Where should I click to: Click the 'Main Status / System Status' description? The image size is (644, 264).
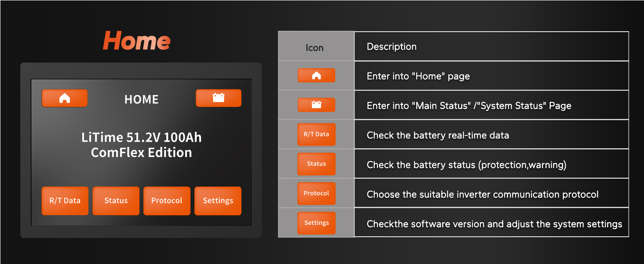pyautogui.click(x=469, y=106)
